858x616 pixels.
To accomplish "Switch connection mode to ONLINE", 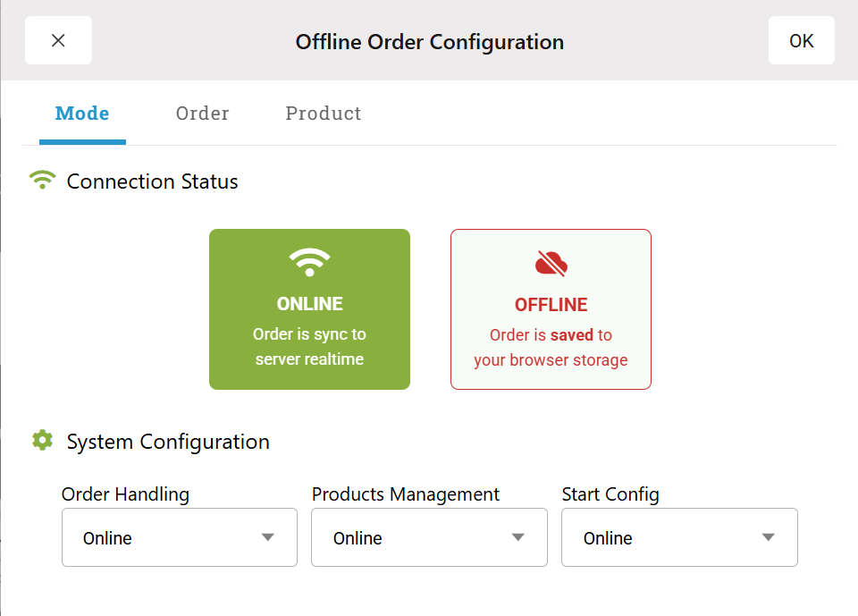I will pyautogui.click(x=309, y=309).
